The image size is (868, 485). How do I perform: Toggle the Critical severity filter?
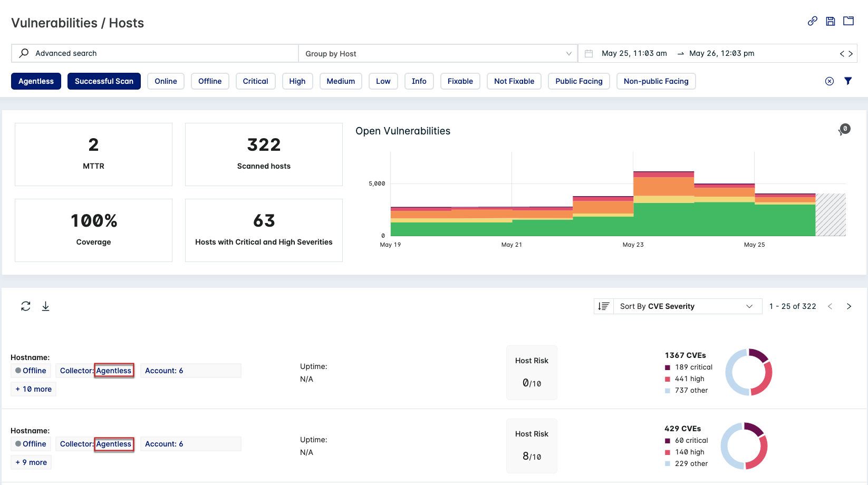coord(255,81)
